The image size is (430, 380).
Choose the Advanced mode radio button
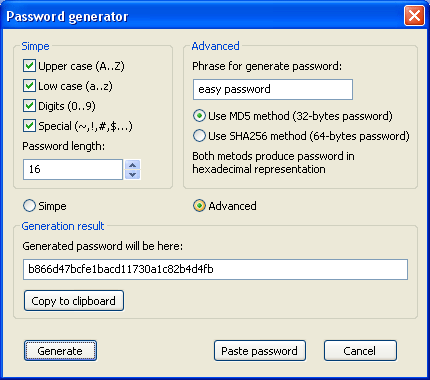[x=199, y=206]
